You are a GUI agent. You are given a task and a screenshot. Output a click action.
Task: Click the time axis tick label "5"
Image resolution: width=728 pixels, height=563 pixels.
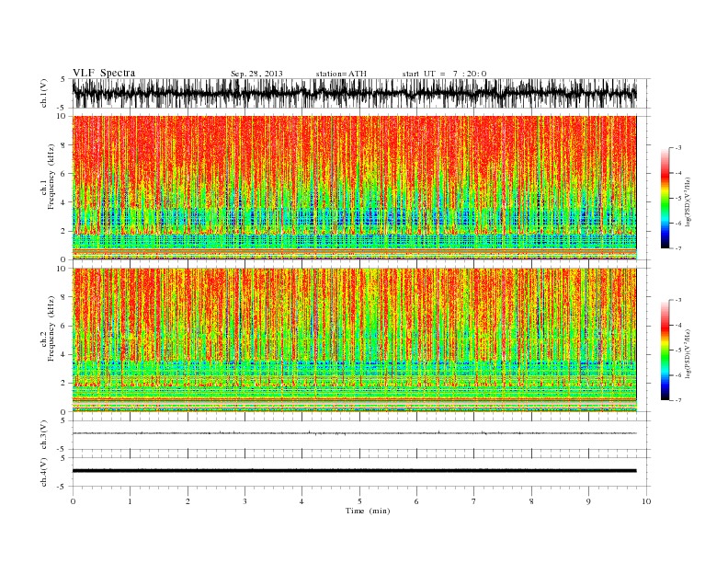pos(359,501)
